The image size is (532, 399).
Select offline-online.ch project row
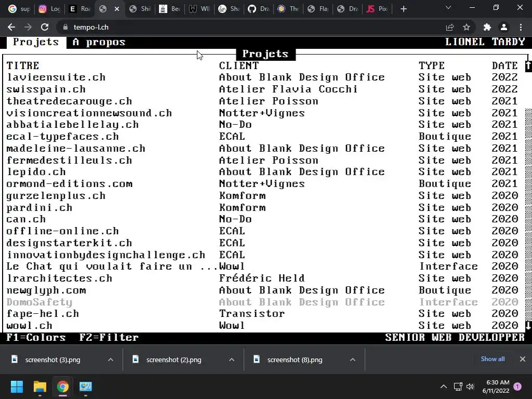click(262, 231)
